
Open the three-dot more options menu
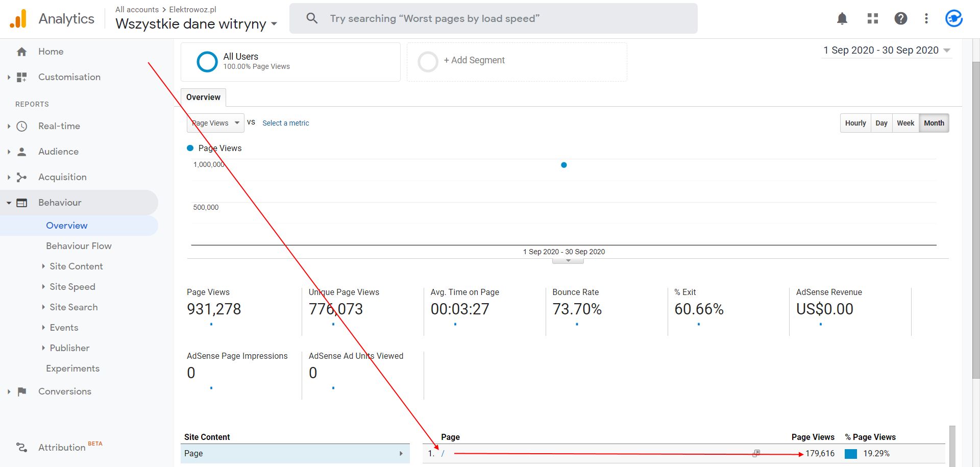926,19
